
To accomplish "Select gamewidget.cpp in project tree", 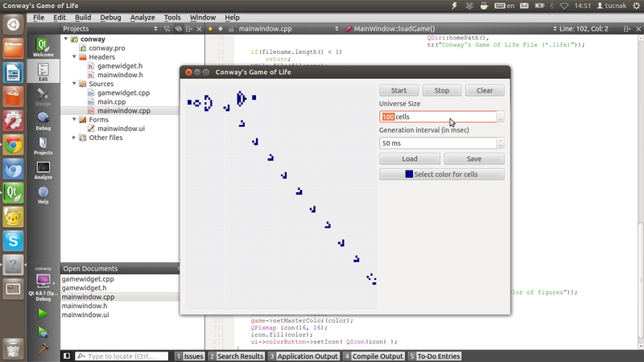I will (123, 93).
